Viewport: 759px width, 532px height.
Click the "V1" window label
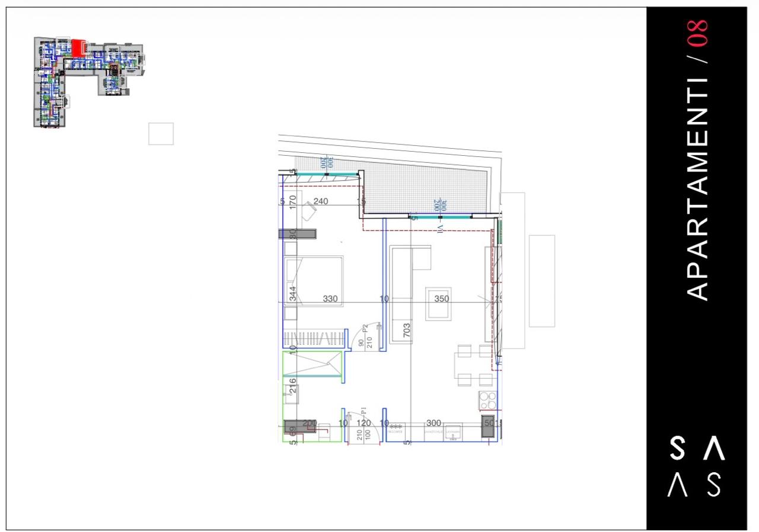tap(440, 229)
